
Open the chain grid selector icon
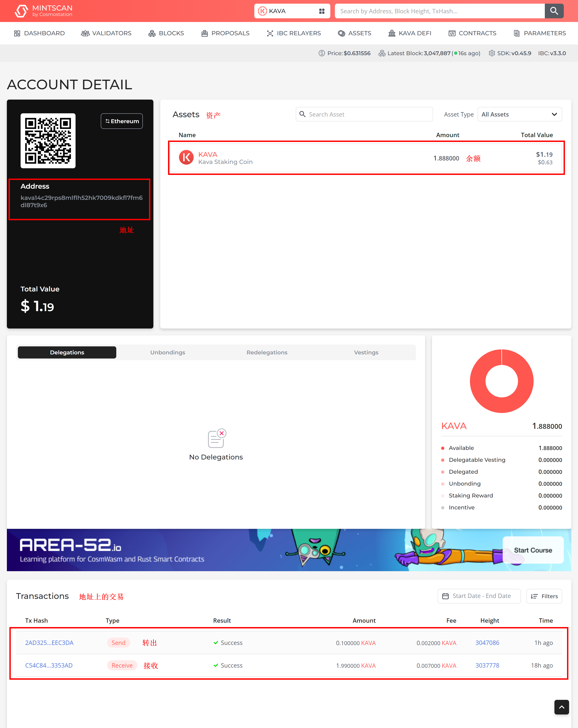click(x=322, y=11)
